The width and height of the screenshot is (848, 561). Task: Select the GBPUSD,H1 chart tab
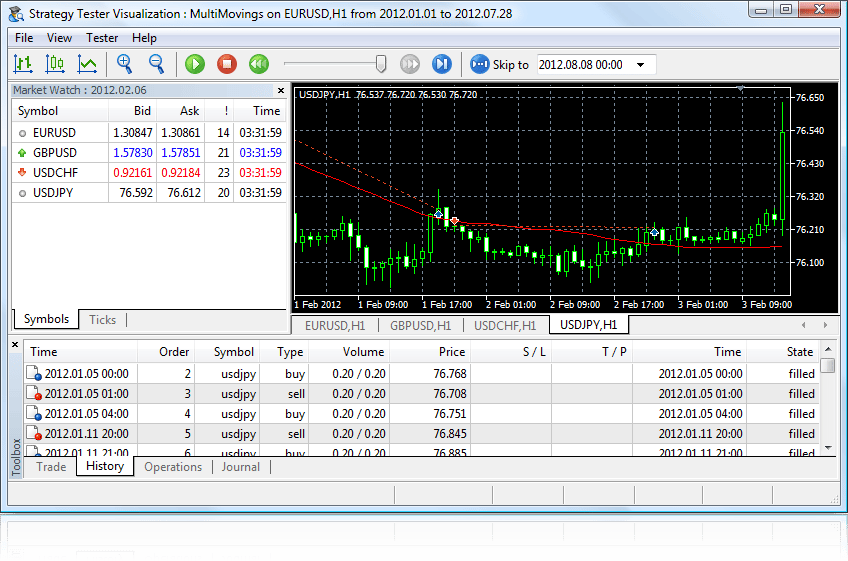(420, 325)
